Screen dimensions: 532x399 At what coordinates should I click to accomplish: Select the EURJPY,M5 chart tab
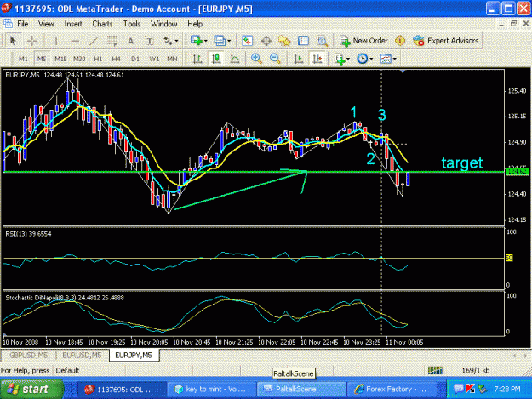(x=134, y=356)
